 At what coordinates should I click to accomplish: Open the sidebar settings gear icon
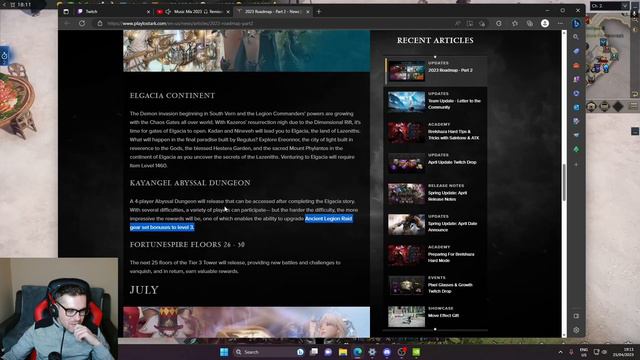pos(576,330)
